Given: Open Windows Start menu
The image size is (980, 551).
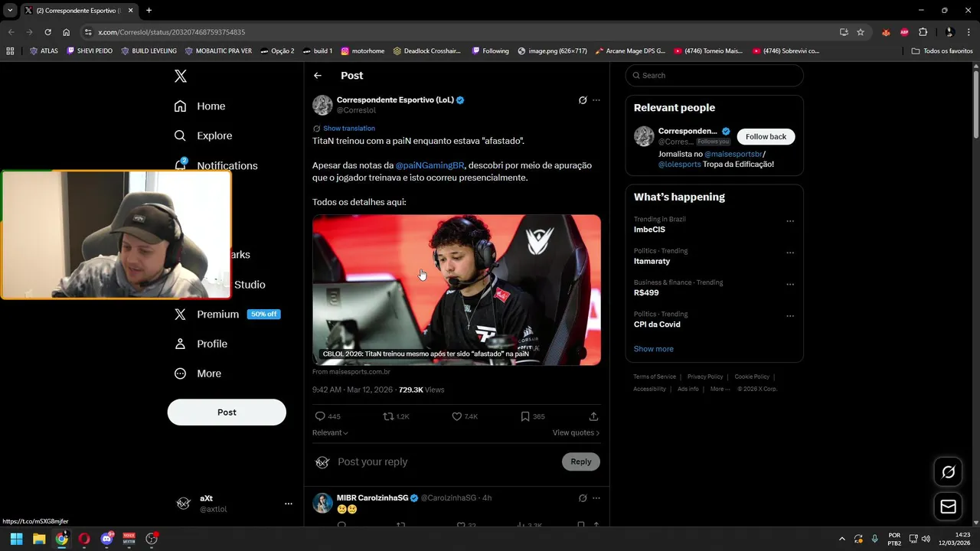Looking at the screenshot, I should coord(16,539).
